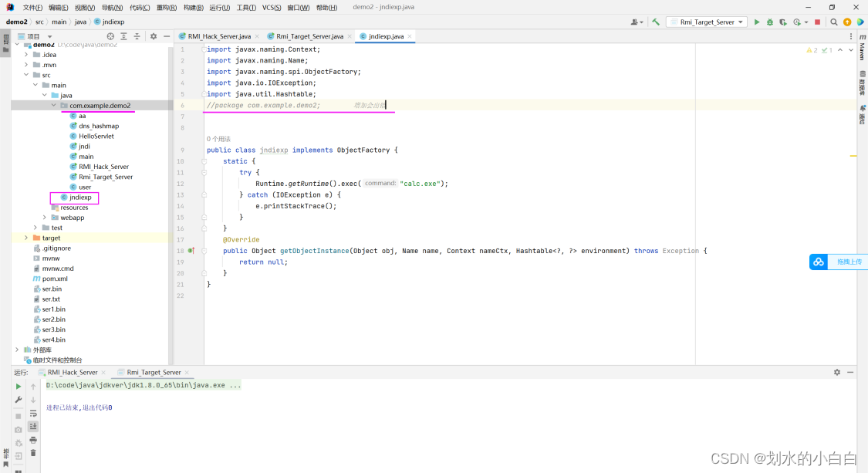Select ser4.bin in project tree
Image resolution: width=868 pixels, height=473 pixels.
(54, 340)
